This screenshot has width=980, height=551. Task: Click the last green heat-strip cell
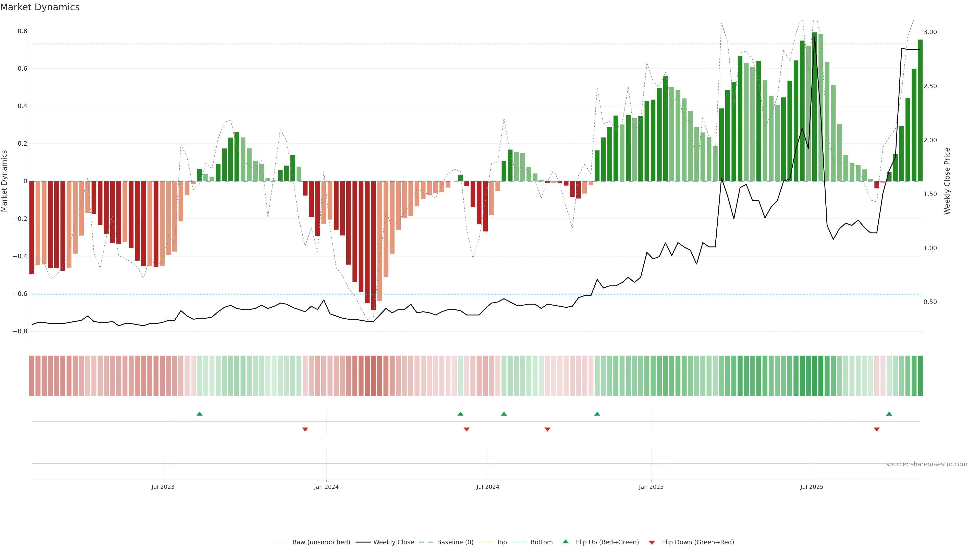[x=920, y=375]
